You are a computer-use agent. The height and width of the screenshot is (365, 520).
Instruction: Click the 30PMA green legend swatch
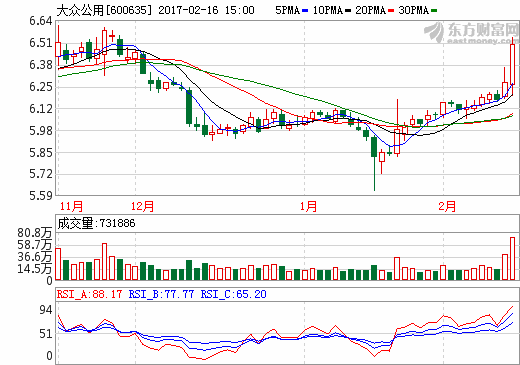point(434,11)
